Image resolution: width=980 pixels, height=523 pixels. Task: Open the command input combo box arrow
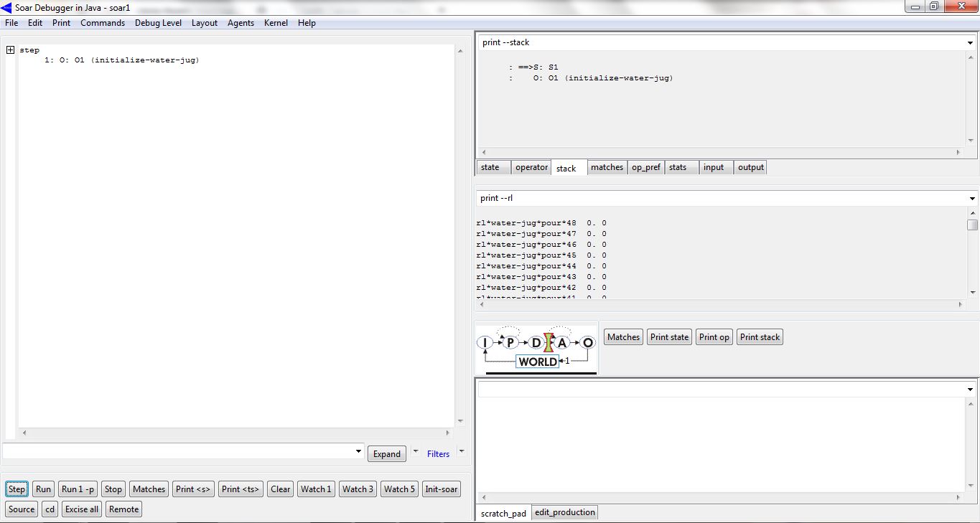pyautogui.click(x=359, y=451)
